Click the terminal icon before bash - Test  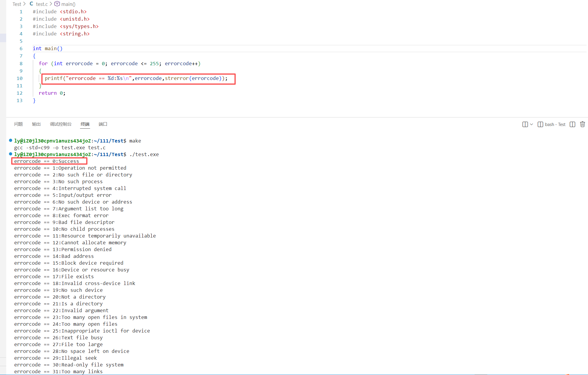click(x=540, y=124)
